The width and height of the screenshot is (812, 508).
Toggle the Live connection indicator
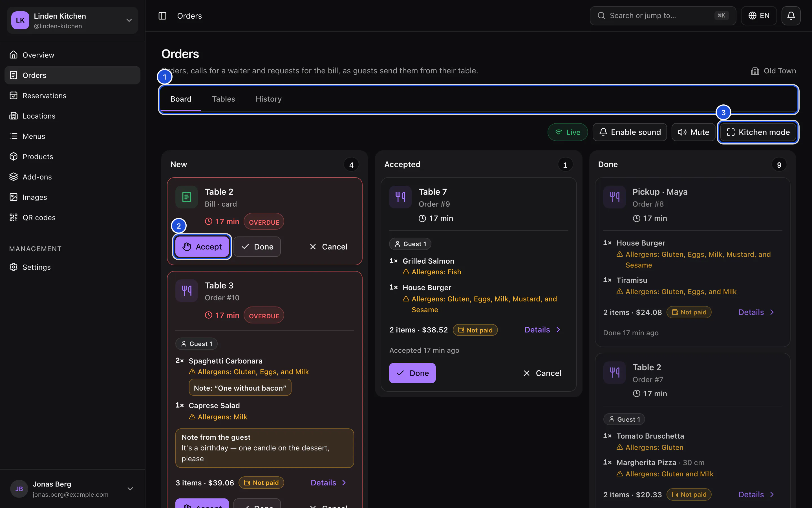click(x=568, y=132)
